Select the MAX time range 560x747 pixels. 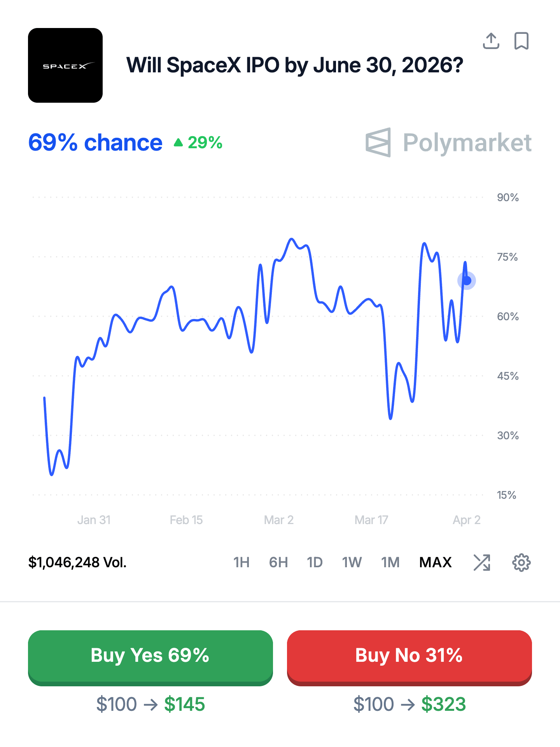(x=436, y=563)
